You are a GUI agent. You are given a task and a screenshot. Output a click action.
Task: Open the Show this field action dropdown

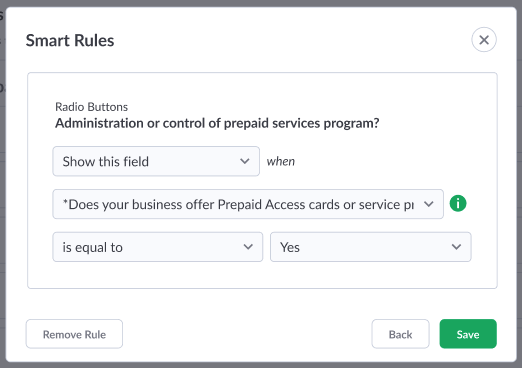tap(156, 161)
